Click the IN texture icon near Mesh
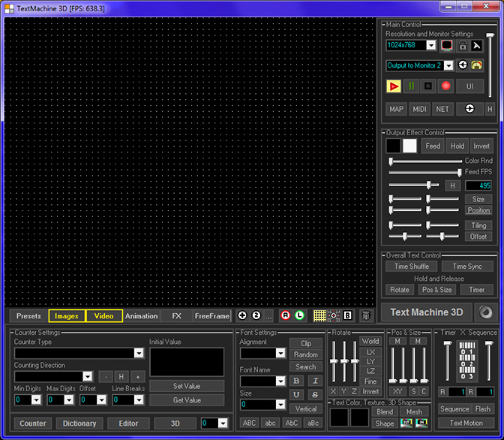 tap(421, 423)
